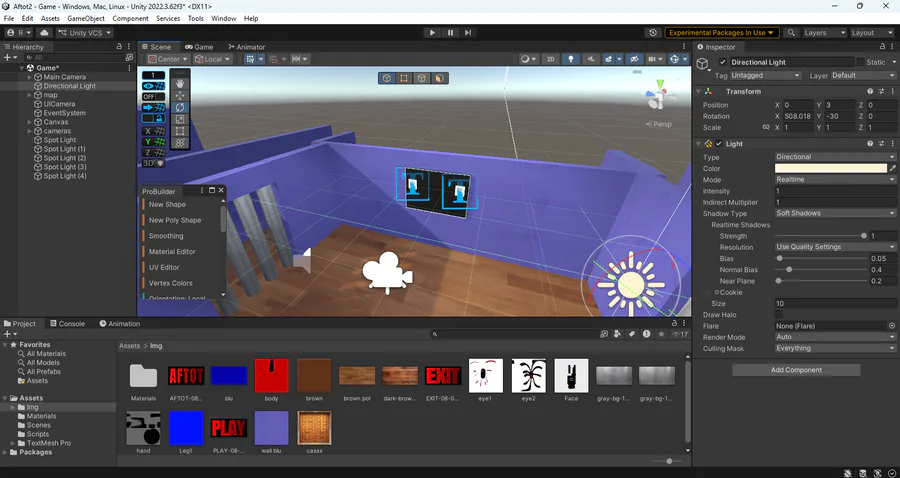The width and height of the screenshot is (900, 478).
Task: Toggle the Draw Halo checkbox
Action: 779,314
